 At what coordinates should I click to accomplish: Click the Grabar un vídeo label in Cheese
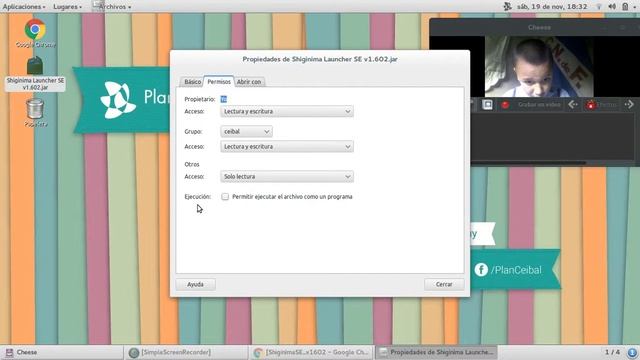(539, 104)
